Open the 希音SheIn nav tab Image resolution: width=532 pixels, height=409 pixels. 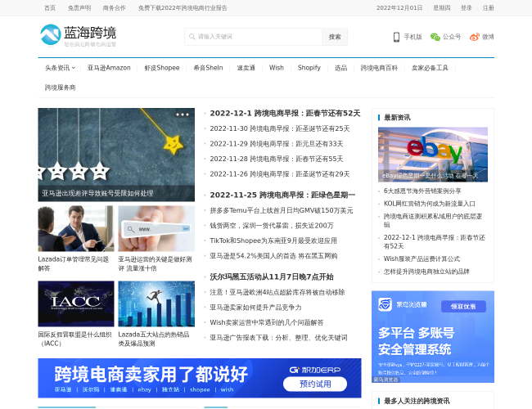pyautogui.click(x=208, y=68)
